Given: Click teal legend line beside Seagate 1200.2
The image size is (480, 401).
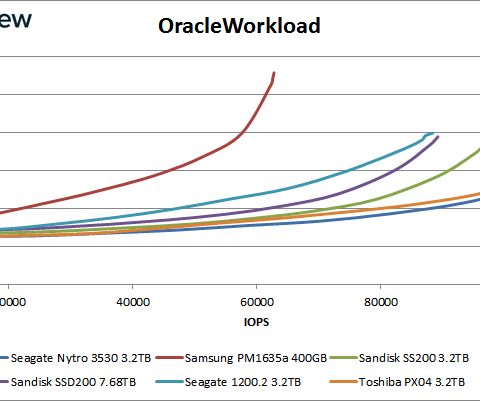Looking at the screenshot, I should pos(170,382).
